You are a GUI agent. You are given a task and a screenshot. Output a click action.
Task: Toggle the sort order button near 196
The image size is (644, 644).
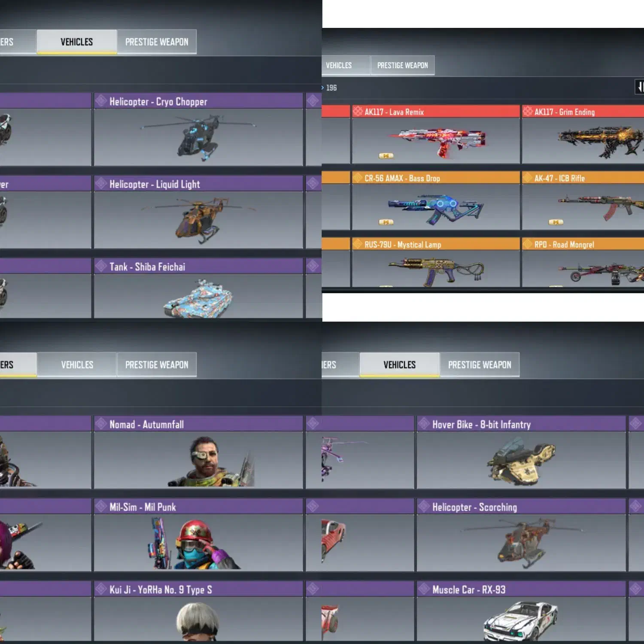point(640,87)
